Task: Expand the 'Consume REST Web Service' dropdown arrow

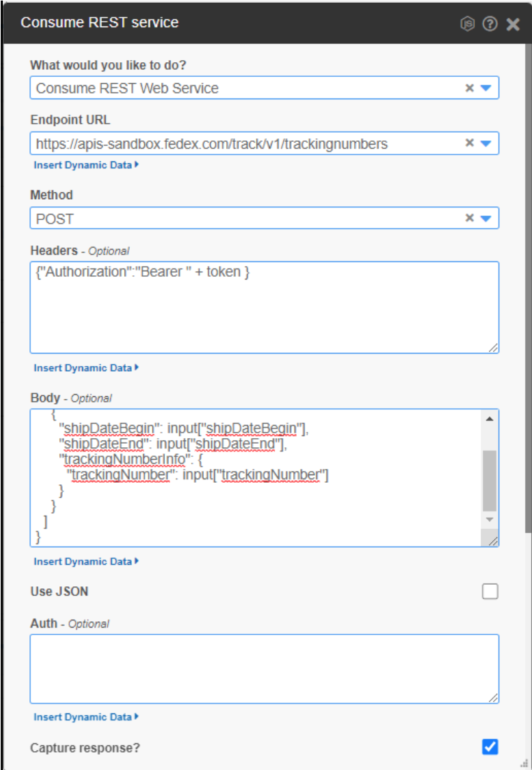Action: [485, 88]
